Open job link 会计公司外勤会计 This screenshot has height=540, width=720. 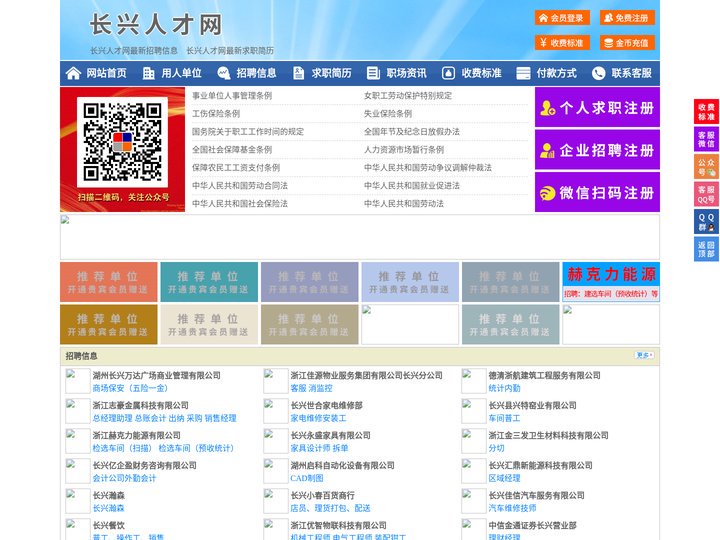(124, 478)
